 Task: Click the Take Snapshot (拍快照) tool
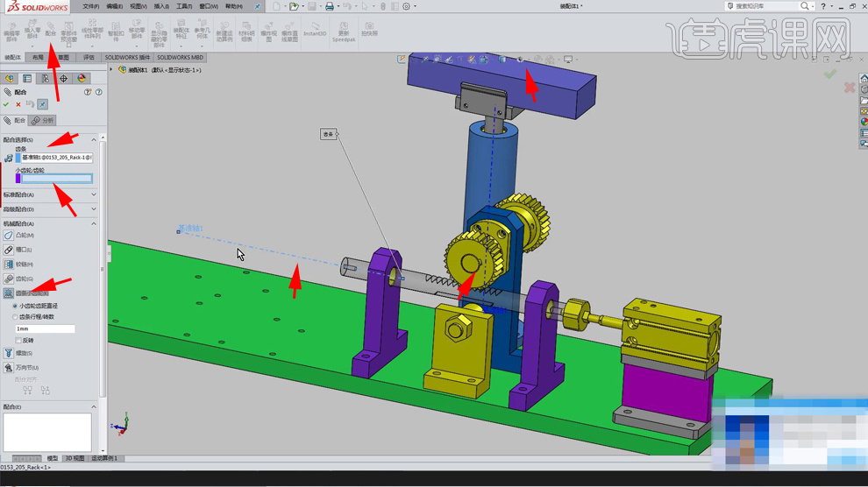point(369,30)
